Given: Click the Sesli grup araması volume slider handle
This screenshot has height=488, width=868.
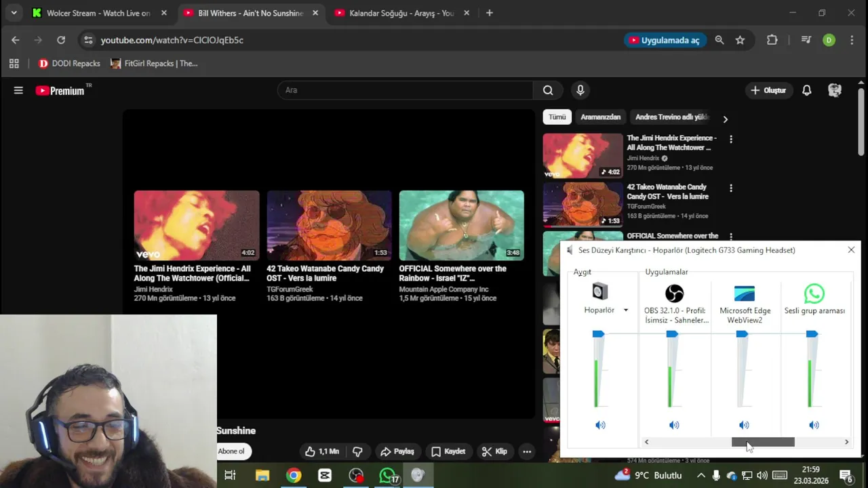Looking at the screenshot, I should [812, 333].
